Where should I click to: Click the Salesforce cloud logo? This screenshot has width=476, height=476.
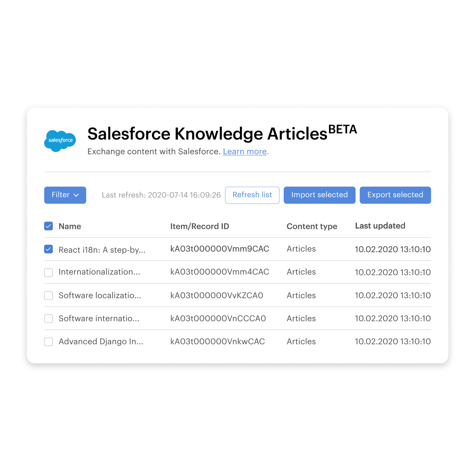[x=60, y=141]
